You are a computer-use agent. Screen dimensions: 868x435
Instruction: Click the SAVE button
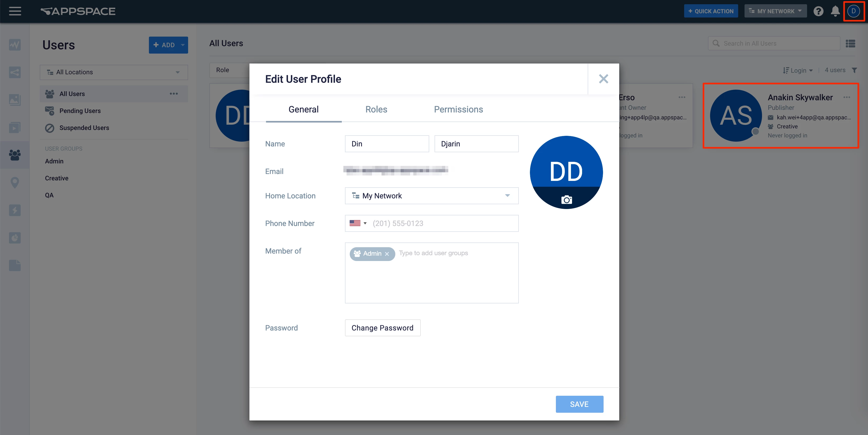(579, 404)
